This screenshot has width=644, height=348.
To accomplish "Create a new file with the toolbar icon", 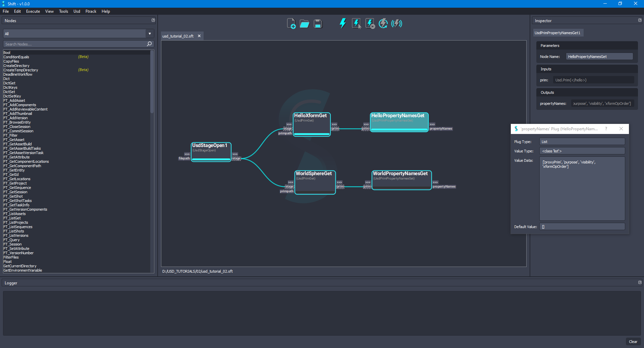I will [x=291, y=23].
